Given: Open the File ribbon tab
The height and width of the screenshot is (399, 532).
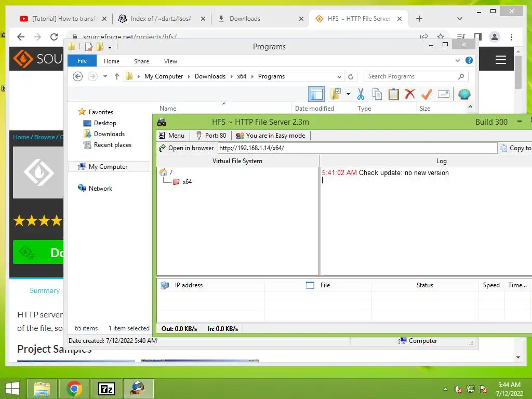Looking at the screenshot, I should click(82, 61).
